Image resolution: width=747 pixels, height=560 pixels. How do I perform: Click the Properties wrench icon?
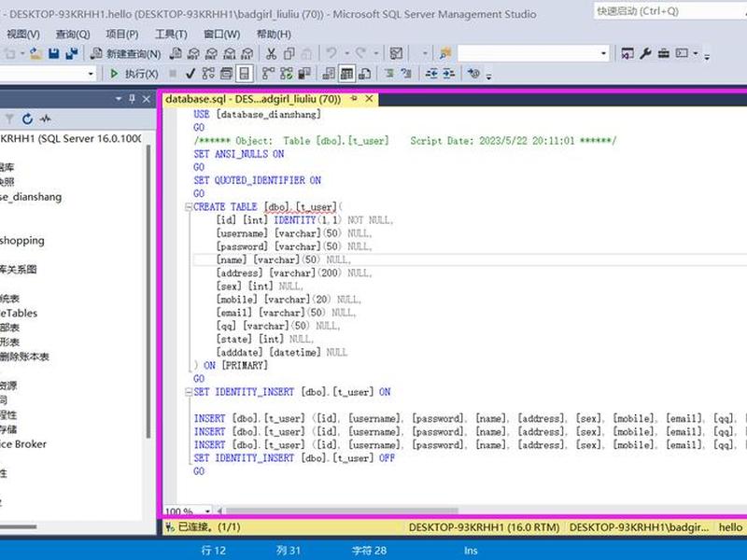pos(645,53)
